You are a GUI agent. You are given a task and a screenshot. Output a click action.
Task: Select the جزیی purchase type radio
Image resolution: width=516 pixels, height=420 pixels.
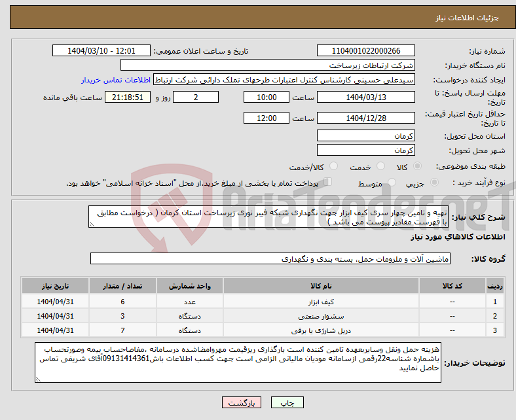(x=434, y=183)
